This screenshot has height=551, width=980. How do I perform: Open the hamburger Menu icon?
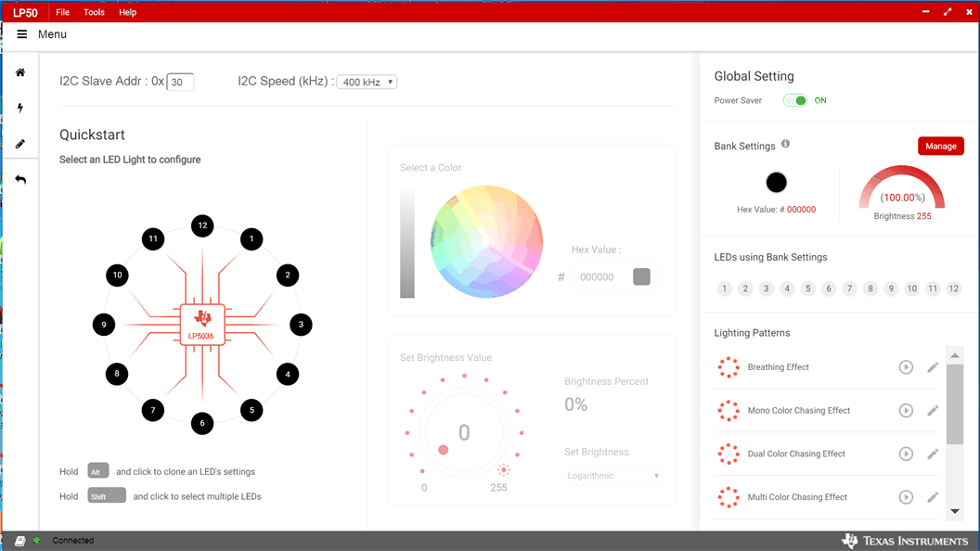[x=21, y=33]
